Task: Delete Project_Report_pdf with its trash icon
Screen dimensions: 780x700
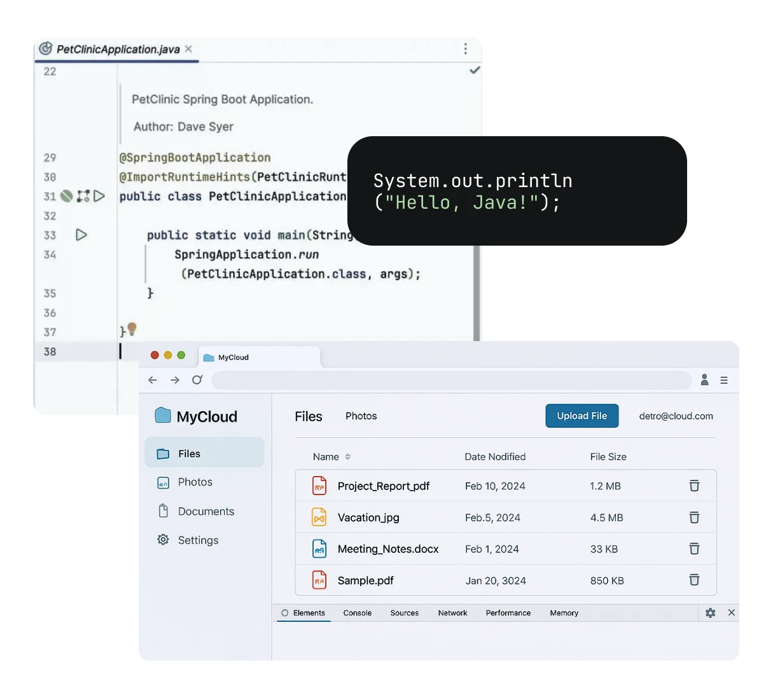Action: (694, 486)
